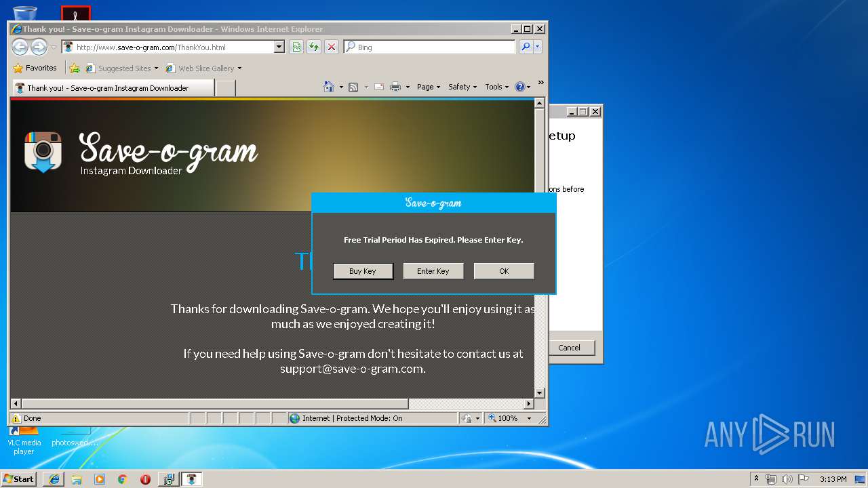Stop loading with the red X icon
The width and height of the screenshot is (868, 488).
(331, 47)
